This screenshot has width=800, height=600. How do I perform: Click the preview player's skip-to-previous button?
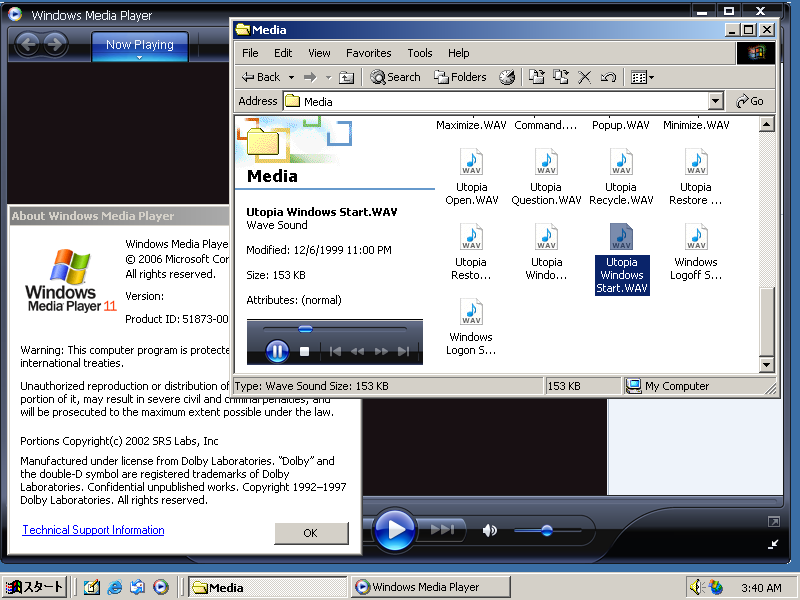click(x=335, y=351)
